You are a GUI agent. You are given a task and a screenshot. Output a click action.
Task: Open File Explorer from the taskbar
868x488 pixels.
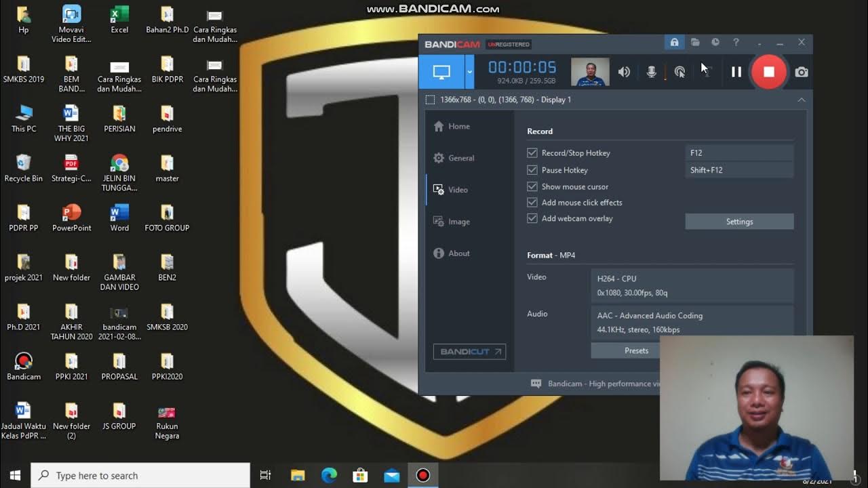point(298,475)
